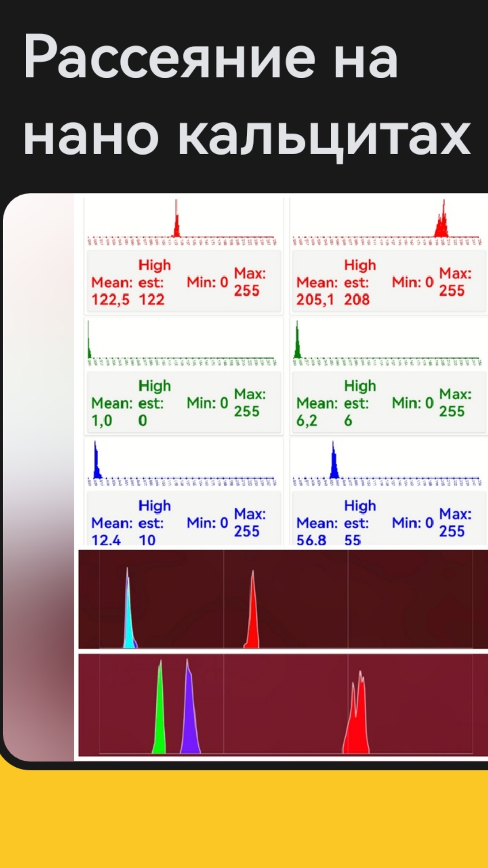Image resolution: width=488 pixels, height=868 pixels.
Task: Click "Min: 0" in right green panel
Action: pos(413,402)
